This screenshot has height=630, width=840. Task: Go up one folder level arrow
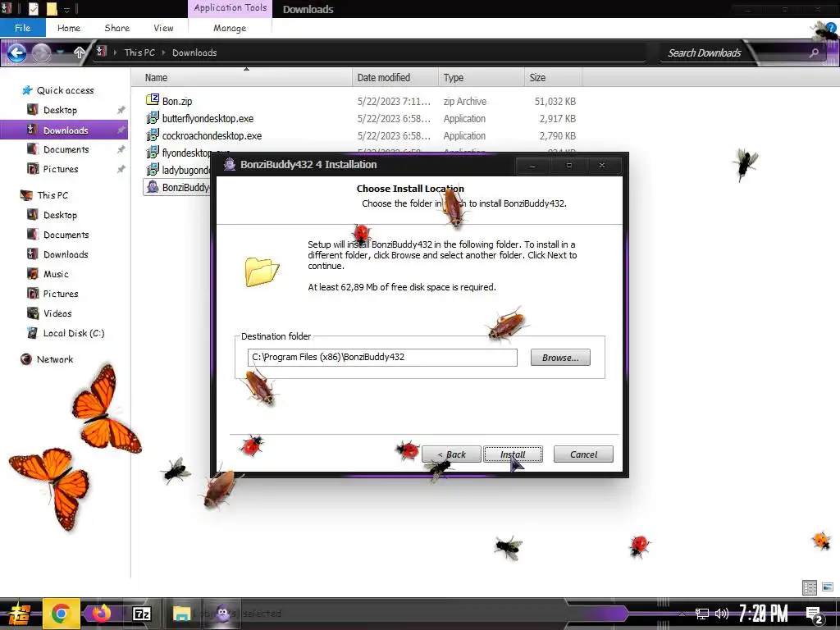[x=80, y=52]
